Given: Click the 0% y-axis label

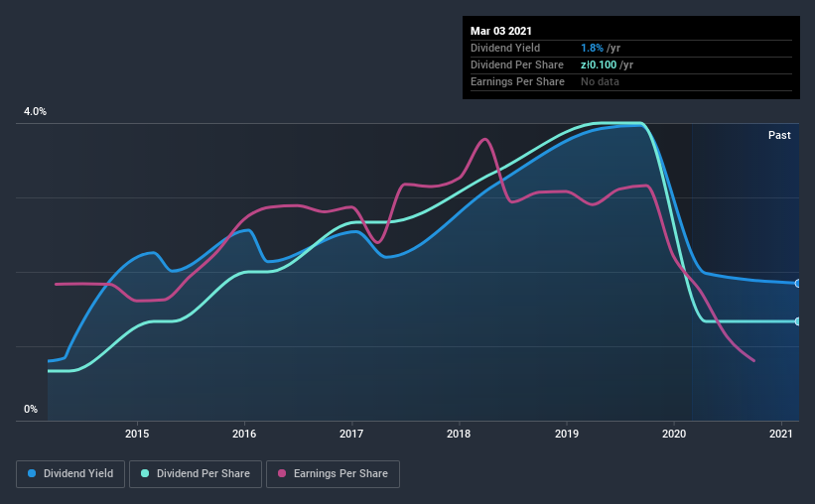Looking at the screenshot, I should [x=31, y=409].
